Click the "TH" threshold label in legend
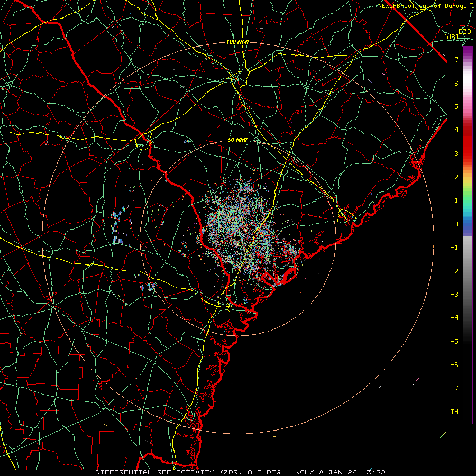 click(454, 411)
